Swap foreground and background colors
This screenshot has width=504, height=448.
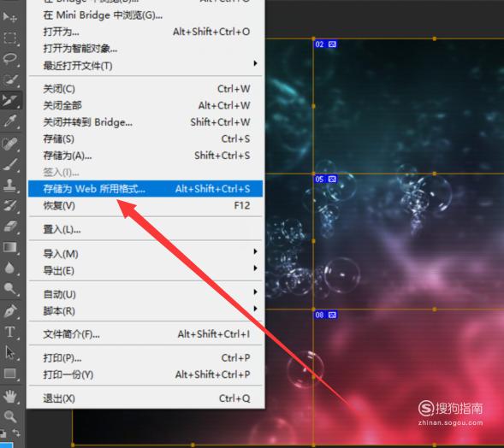[x=16, y=433]
